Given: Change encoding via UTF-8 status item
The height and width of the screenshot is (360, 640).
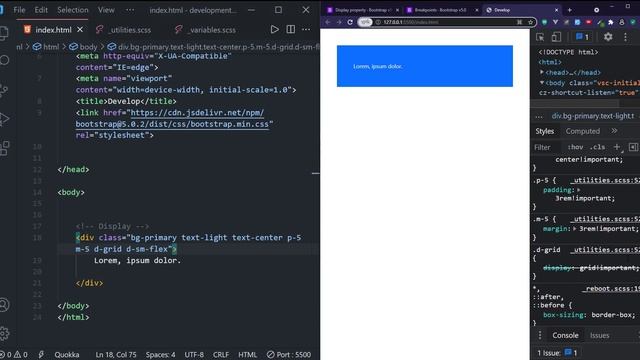Looking at the screenshot, I should [x=194, y=355].
